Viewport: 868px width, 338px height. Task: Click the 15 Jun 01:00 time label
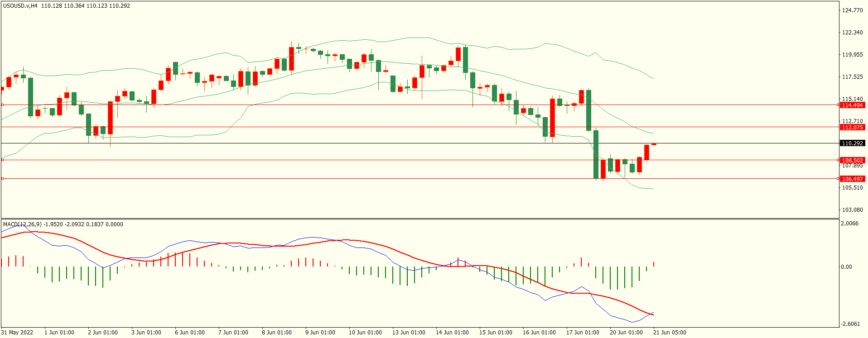point(496,332)
